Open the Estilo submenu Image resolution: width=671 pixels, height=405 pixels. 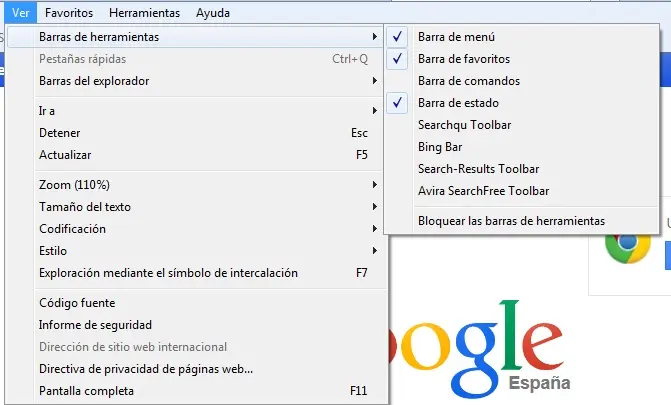click(x=195, y=250)
